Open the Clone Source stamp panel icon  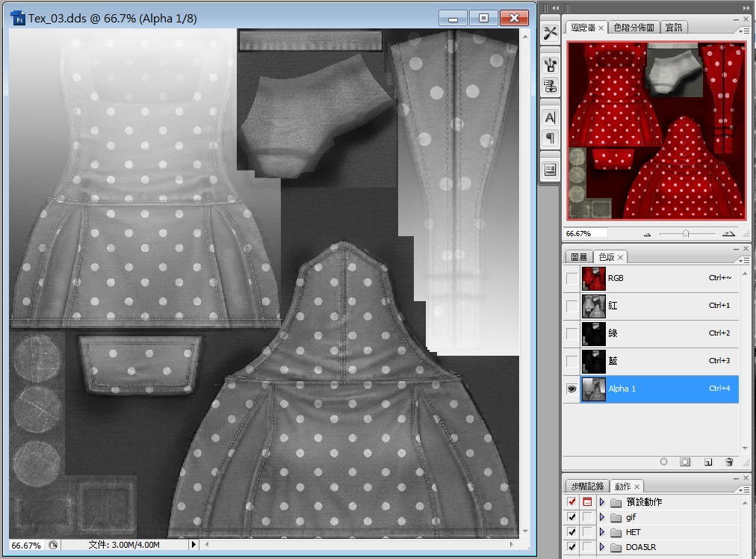(x=550, y=86)
